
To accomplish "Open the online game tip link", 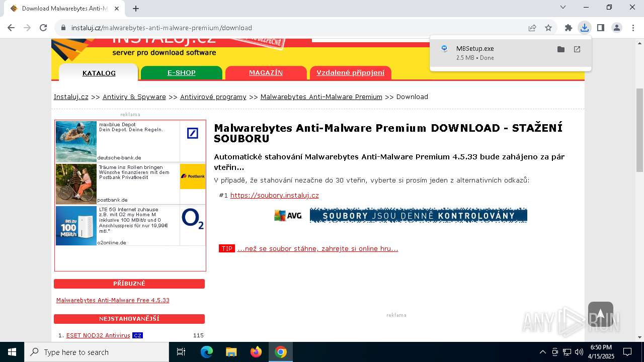I will tap(317, 248).
